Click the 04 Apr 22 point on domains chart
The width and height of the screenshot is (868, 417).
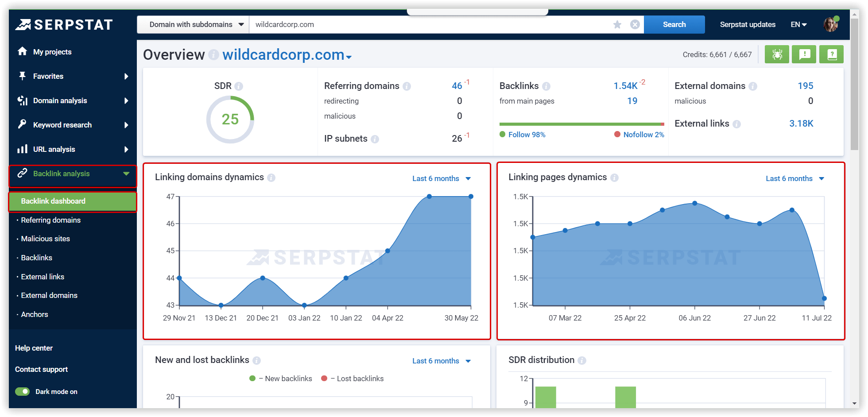point(387,251)
